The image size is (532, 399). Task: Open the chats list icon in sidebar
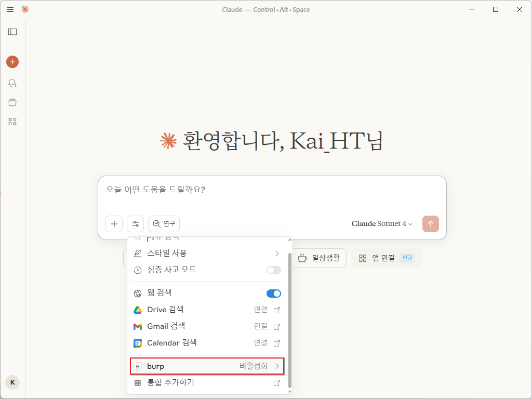(x=12, y=83)
